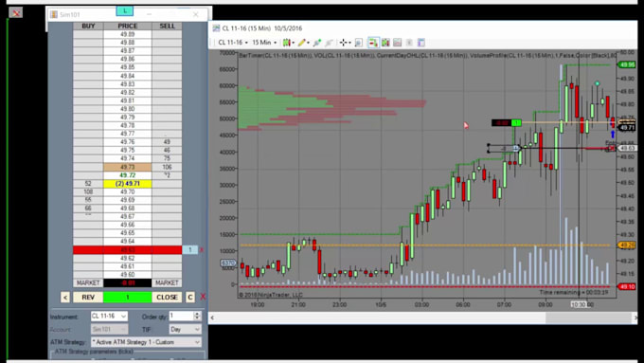Click the PRICE column header
Screen dimensions: 644x363
click(x=127, y=26)
